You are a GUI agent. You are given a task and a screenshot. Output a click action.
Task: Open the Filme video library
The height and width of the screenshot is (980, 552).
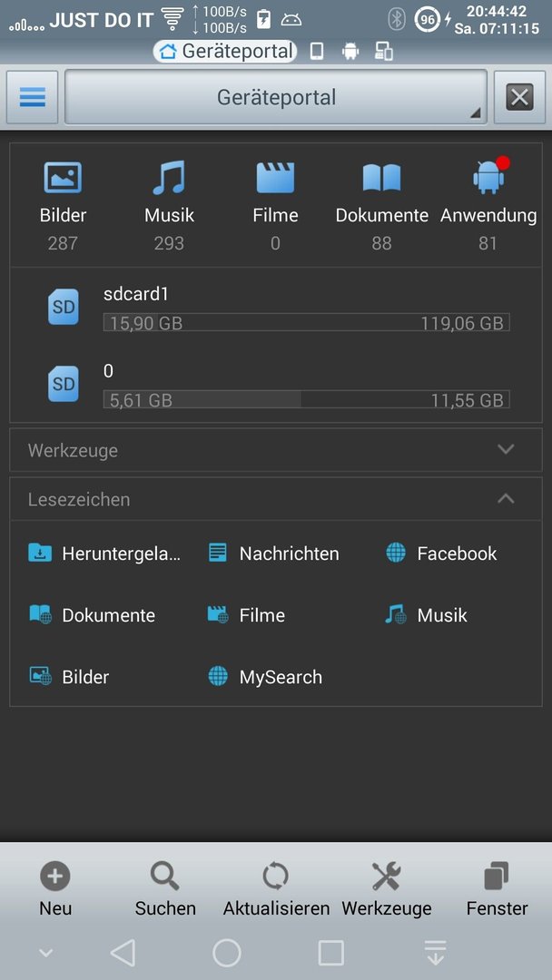pyautogui.click(x=275, y=178)
